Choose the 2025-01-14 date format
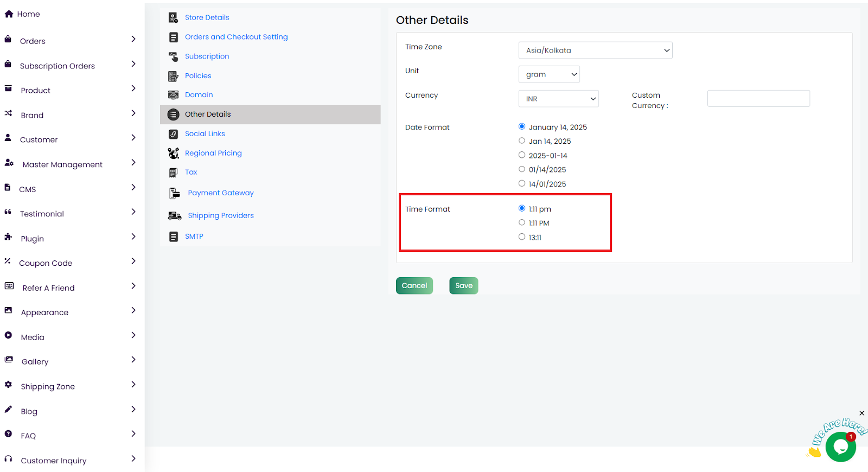Screen dimensions: 868x472 522,155
